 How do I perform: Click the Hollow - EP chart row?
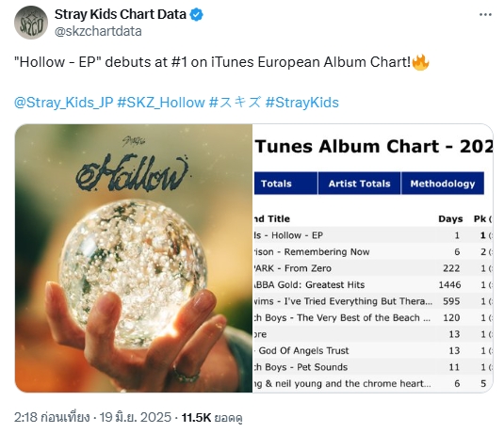[373, 235]
